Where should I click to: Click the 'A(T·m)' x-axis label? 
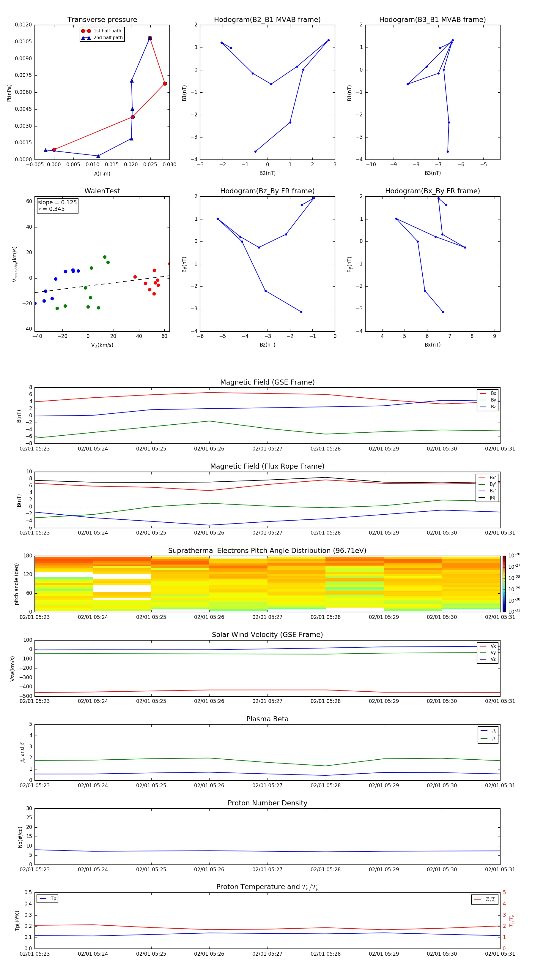[102, 173]
